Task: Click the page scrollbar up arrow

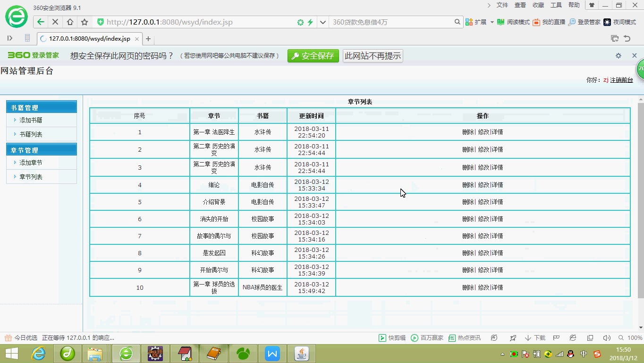Action: point(641,99)
